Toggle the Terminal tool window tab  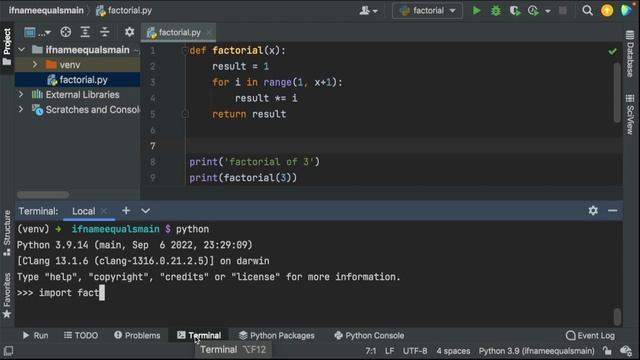(199, 336)
